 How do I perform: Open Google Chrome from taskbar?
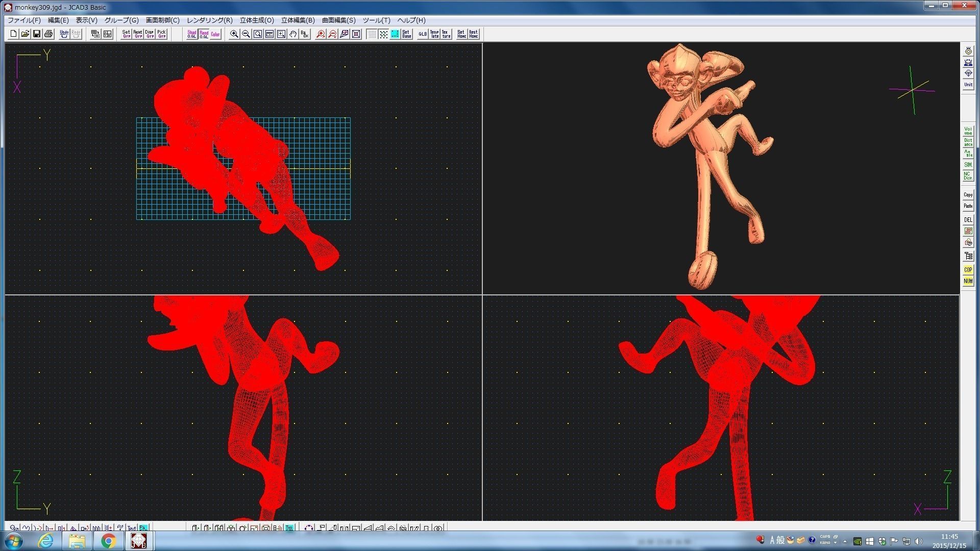[x=108, y=541]
